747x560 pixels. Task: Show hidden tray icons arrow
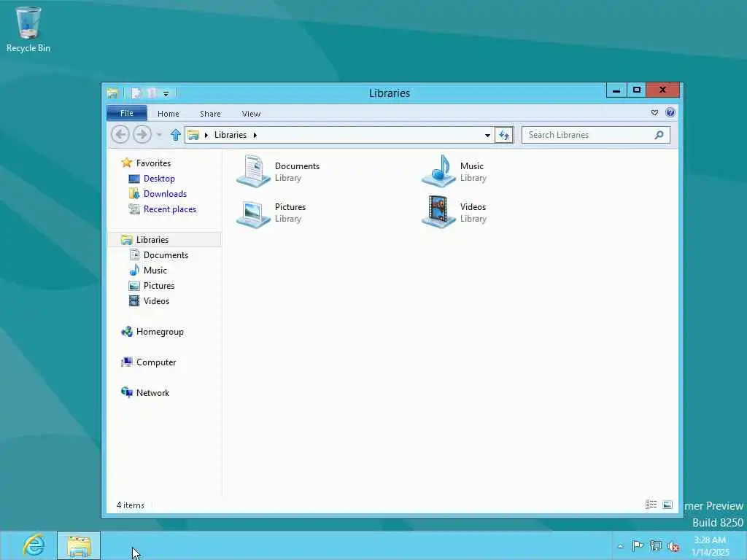pyautogui.click(x=620, y=546)
